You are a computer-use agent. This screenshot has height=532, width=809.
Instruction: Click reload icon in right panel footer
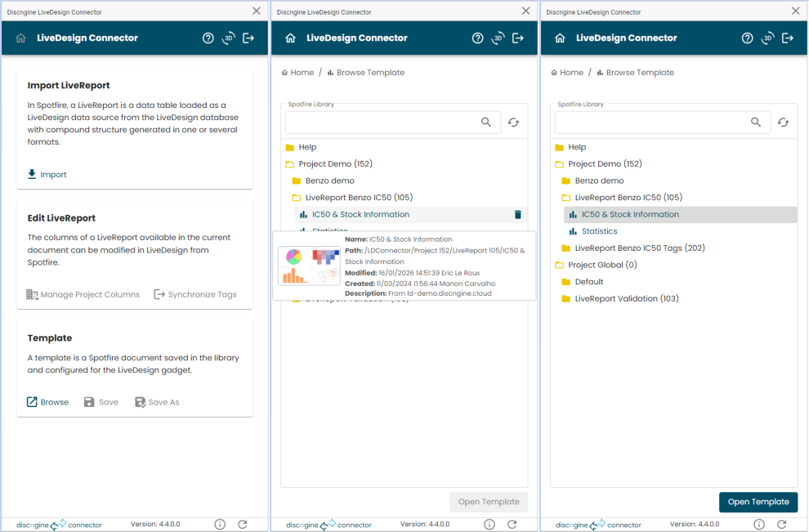782,525
